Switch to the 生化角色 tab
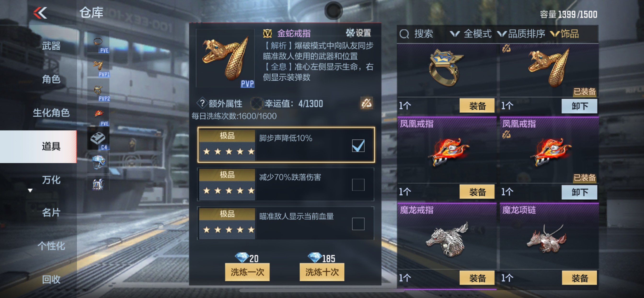This screenshot has height=298, width=644. point(51,113)
